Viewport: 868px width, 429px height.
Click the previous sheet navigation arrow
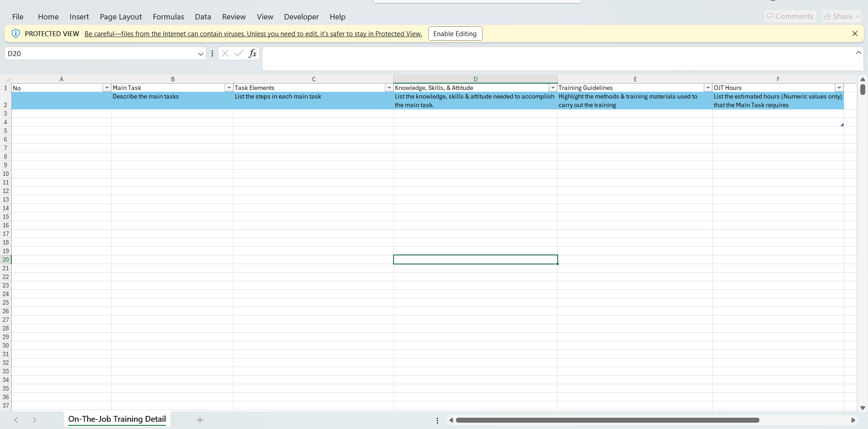tap(16, 420)
